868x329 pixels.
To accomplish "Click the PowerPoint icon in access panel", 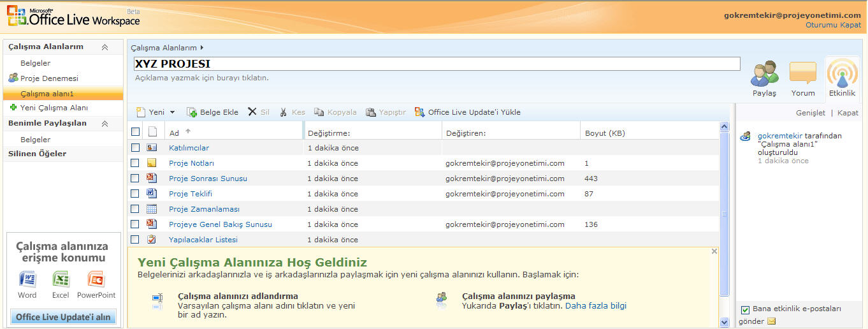I will tap(96, 280).
